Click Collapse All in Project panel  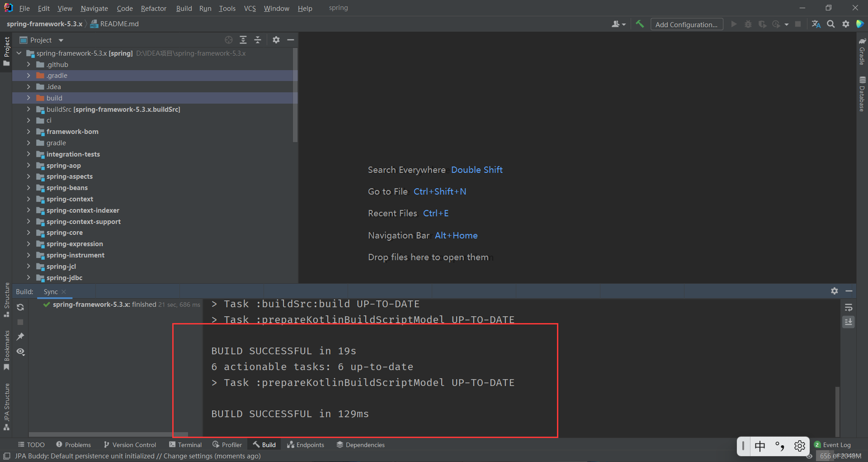tap(258, 40)
